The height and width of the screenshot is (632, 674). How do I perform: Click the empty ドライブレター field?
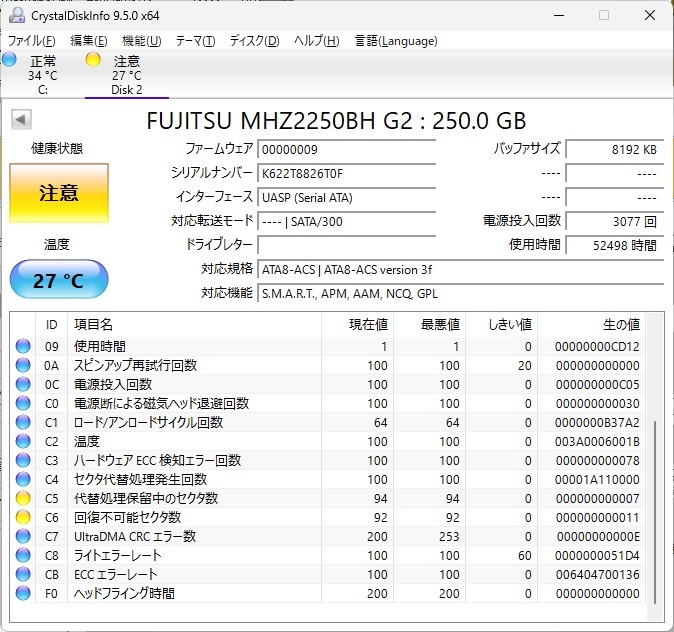[346, 245]
